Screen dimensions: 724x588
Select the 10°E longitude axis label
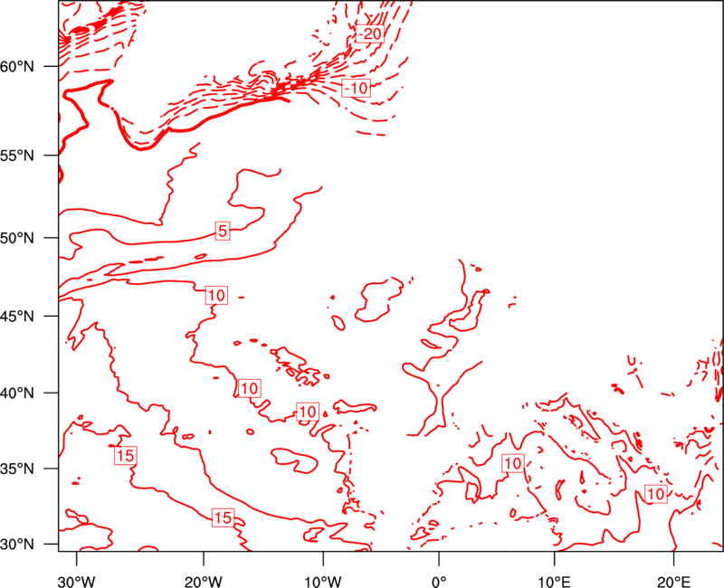tap(554, 582)
